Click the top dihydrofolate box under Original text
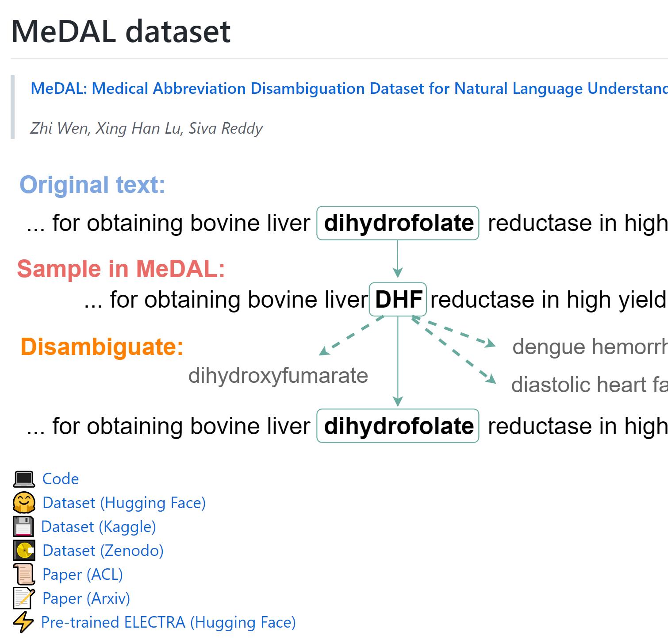The image size is (668, 644). [x=398, y=223]
